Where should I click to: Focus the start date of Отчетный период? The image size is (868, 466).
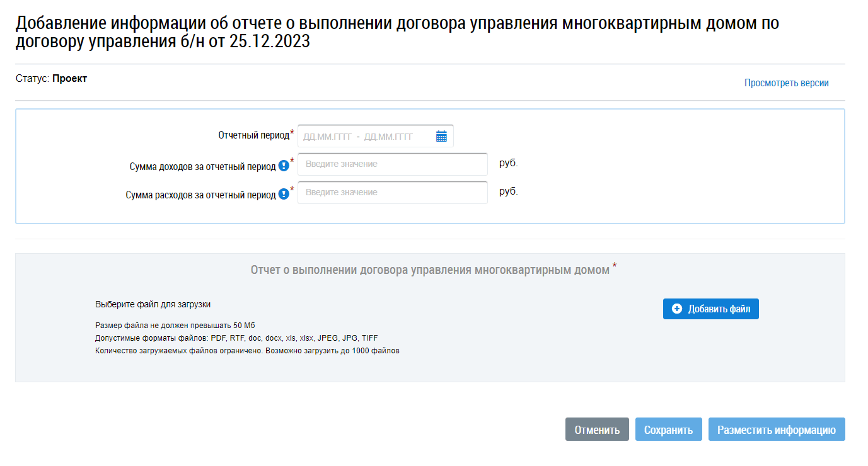tap(327, 137)
